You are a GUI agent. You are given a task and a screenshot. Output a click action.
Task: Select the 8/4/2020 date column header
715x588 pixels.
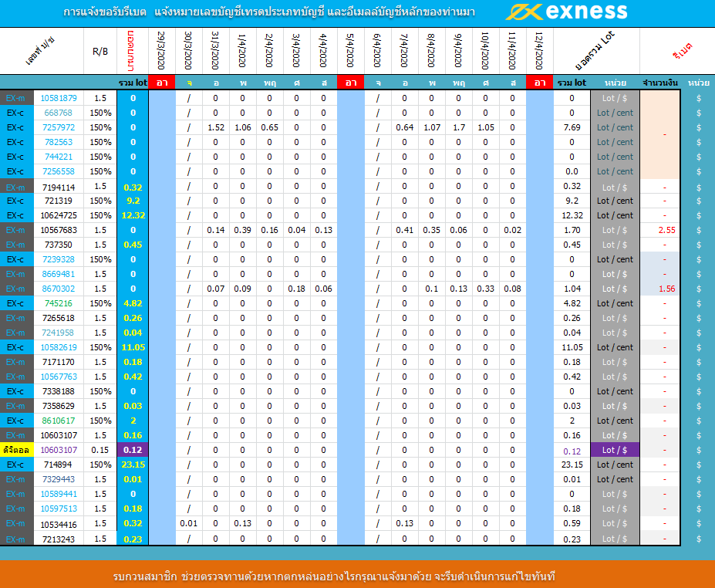431,51
